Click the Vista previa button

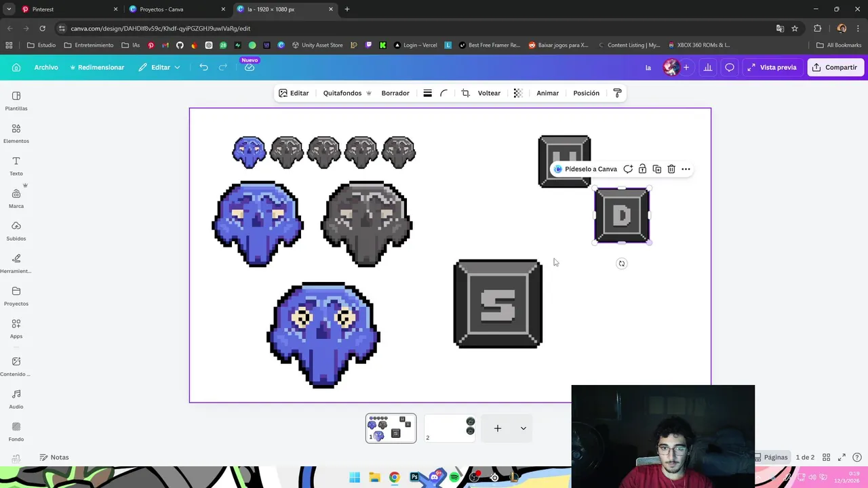coord(772,67)
